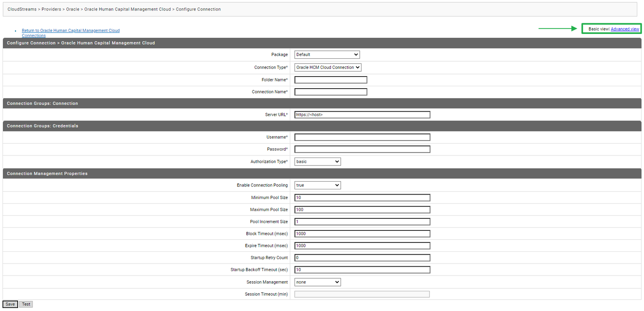The width and height of the screenshot is (644, 311).
Task: Edit the Minimum Pool Size field
Action: tap(362, 198)
